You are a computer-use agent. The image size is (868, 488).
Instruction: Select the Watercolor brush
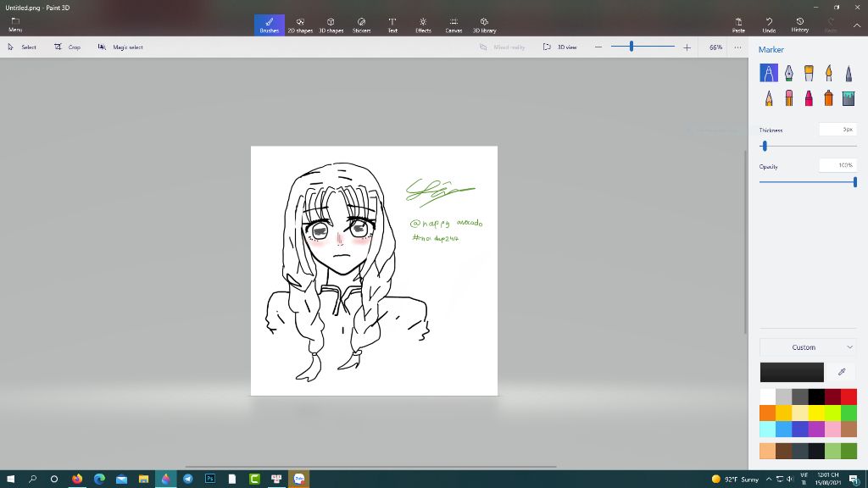click(x=828, y=73)
